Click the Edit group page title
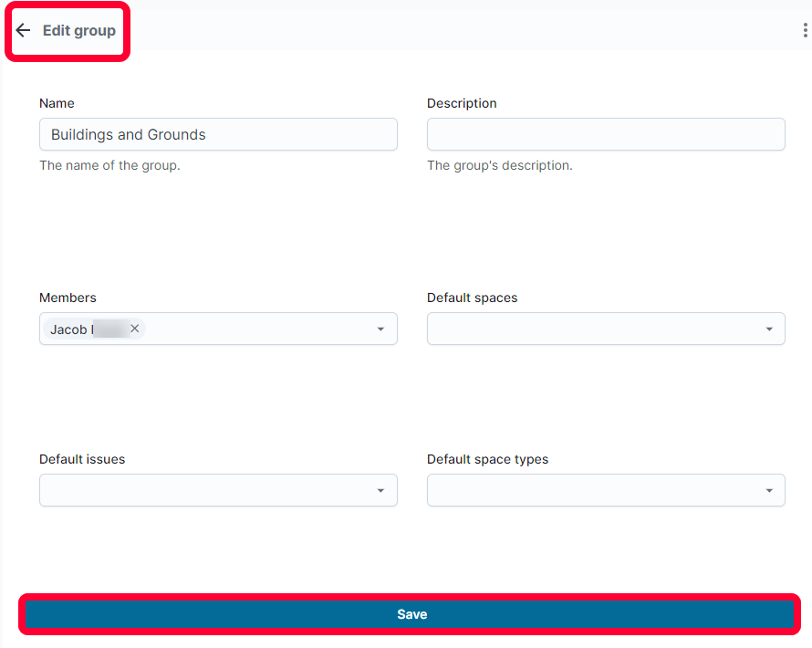The image size is (812, 648). tap(79, 30)
